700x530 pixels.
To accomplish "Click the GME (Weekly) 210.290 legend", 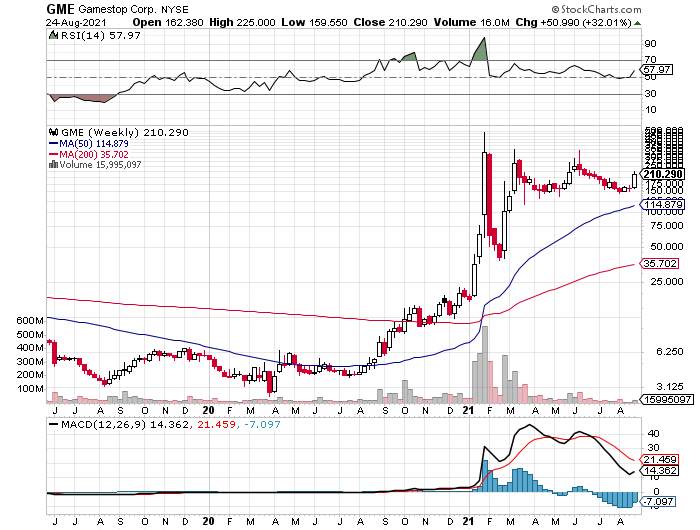I will click(125, 133).
